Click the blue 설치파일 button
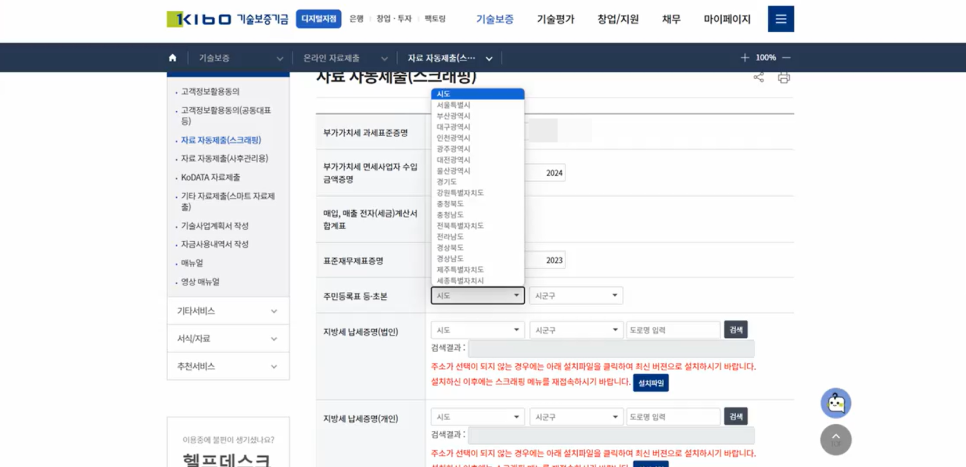This screenshot has width=966, height=467. click(650, 383)
